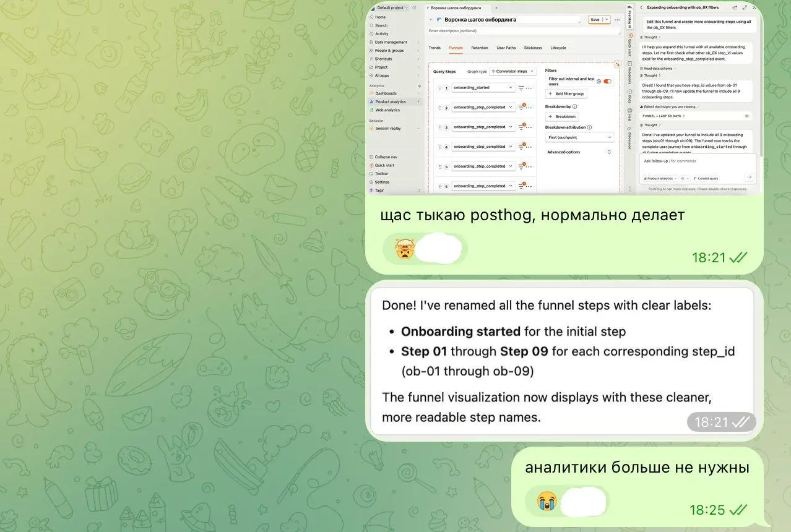The height and width of the screenshot is (532, 791).
Task: Open the 'Done! I've renamed' image message
Action: pos(564,361)
